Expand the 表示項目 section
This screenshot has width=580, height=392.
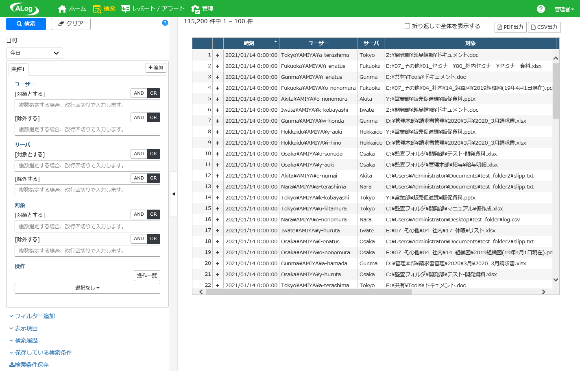point(24,328)
